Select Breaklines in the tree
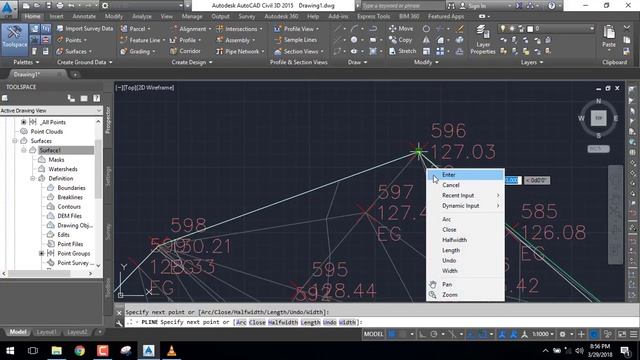 click(70, 197)
